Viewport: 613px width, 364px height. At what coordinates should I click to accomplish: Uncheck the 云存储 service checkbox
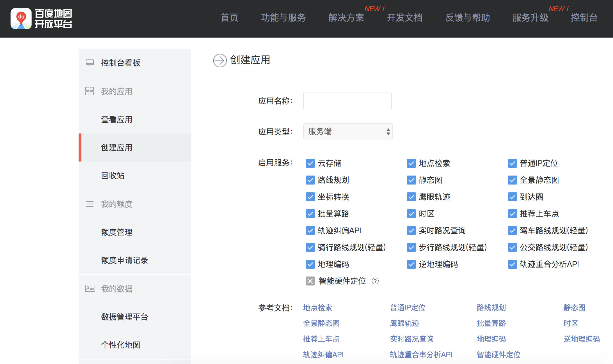pos(310,163)
